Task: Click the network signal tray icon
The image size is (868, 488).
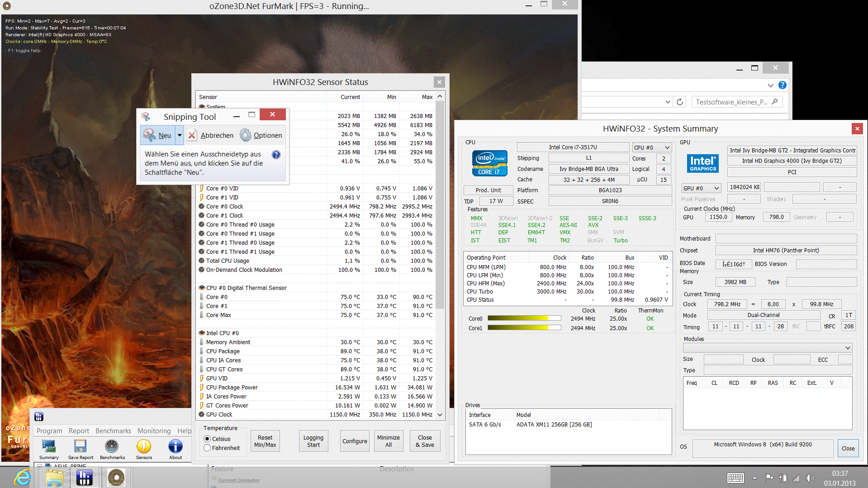Action: (796, 478)
